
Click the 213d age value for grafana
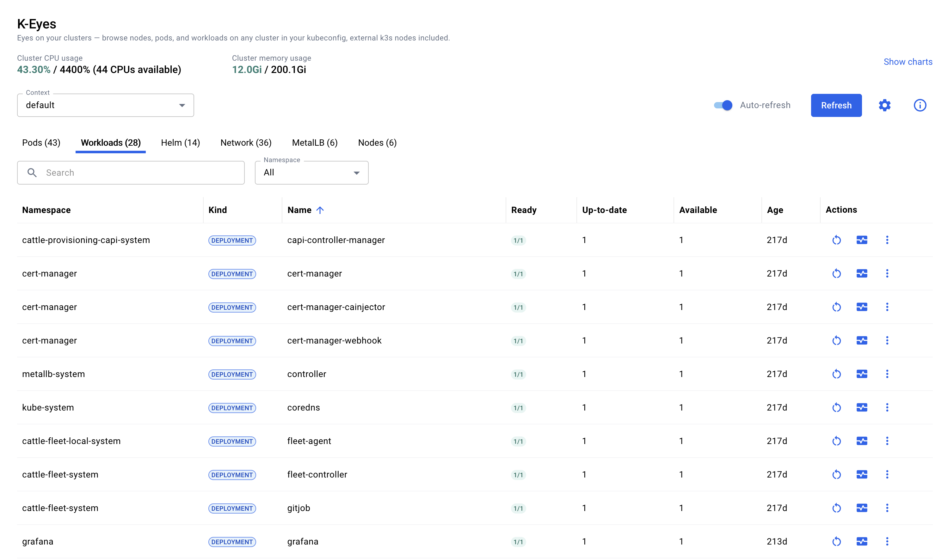click(x=777, y=541)
